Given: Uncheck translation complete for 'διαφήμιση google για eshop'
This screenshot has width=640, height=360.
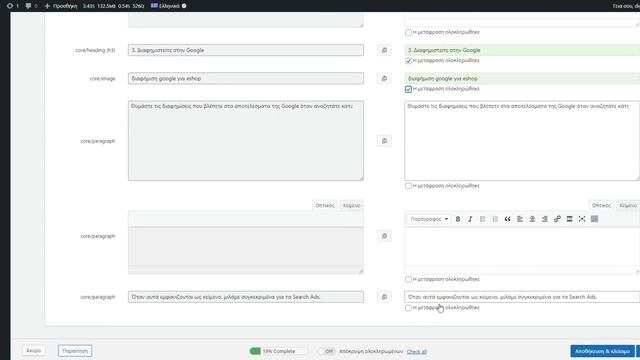Looking at the screenshot, I should click(408, 89).
